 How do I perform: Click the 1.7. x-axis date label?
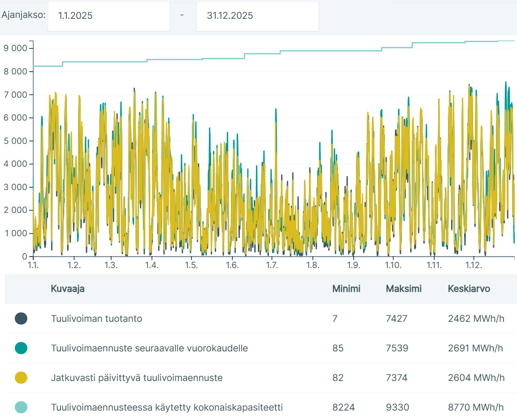pyautogui.click(x=272, y=265)
